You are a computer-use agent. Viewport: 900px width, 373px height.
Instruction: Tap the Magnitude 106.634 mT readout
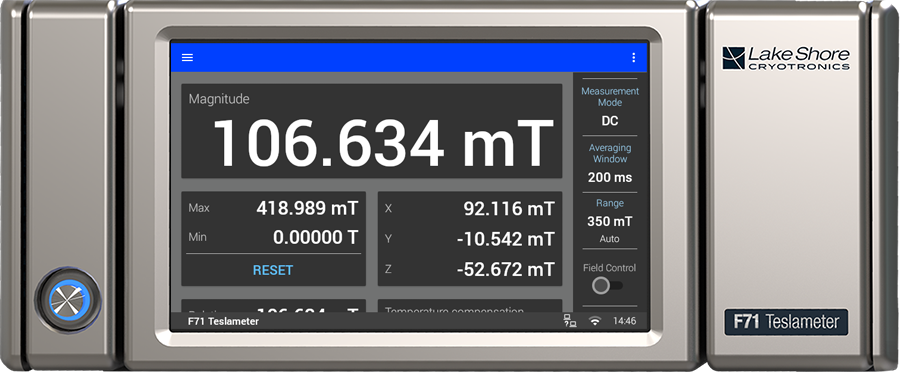click(372, 131)
